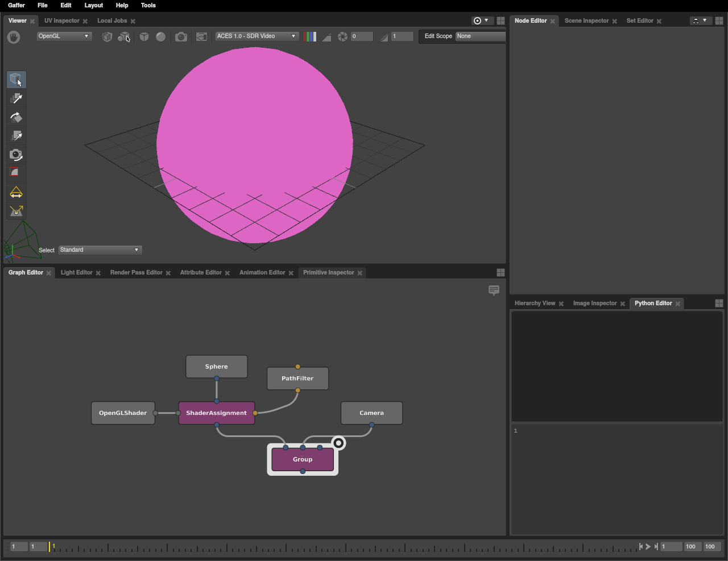Open the Edit Scope None dropdown
This screenshot has width=728, height=561.
[481, 36]
